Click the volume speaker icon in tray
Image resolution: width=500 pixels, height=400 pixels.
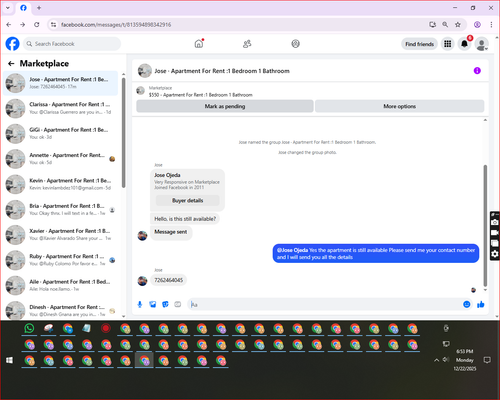pyautogui.click(x=446, y=360)
